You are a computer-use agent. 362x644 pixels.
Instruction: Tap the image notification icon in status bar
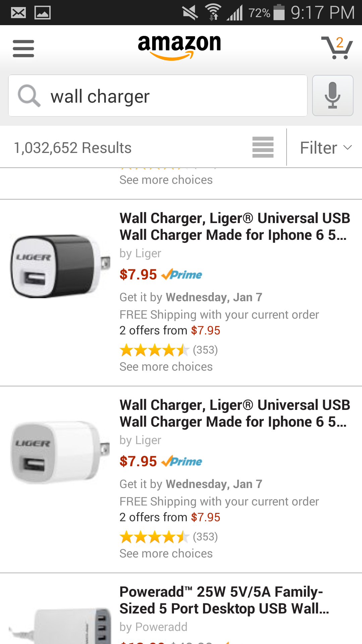click(43, 13)
